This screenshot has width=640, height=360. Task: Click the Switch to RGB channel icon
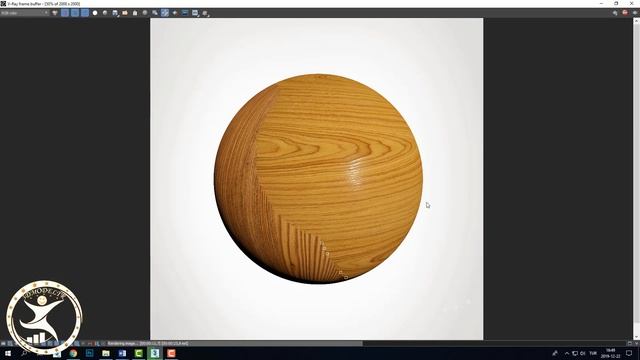(x=55, y=13)
